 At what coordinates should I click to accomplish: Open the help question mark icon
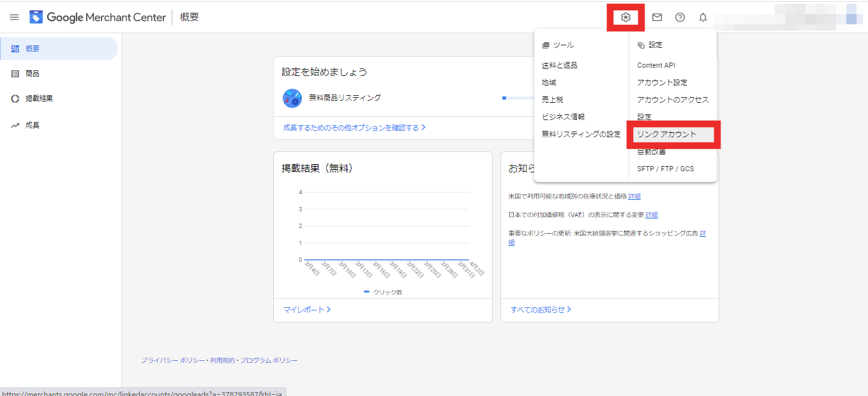(x=680, y=17)
